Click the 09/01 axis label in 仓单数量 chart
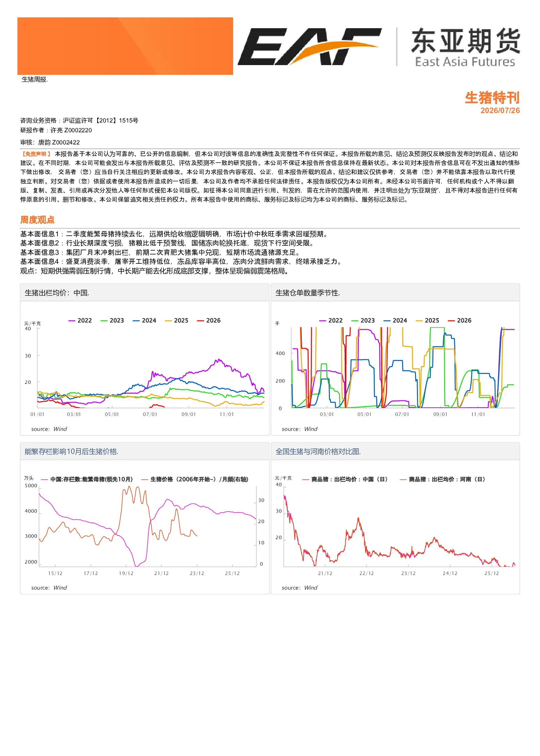Image resolution: width=540 pixels, height=756 pixels. 440,414
